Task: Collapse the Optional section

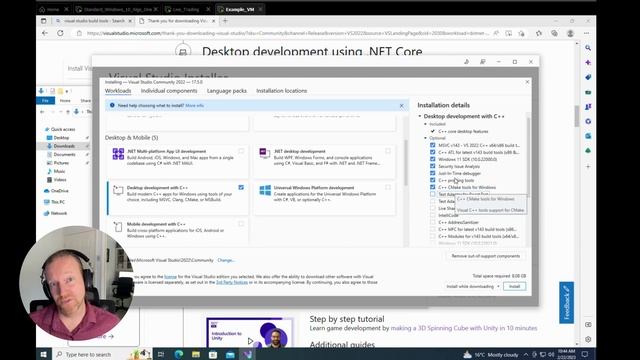Action: tap(425, 138)
